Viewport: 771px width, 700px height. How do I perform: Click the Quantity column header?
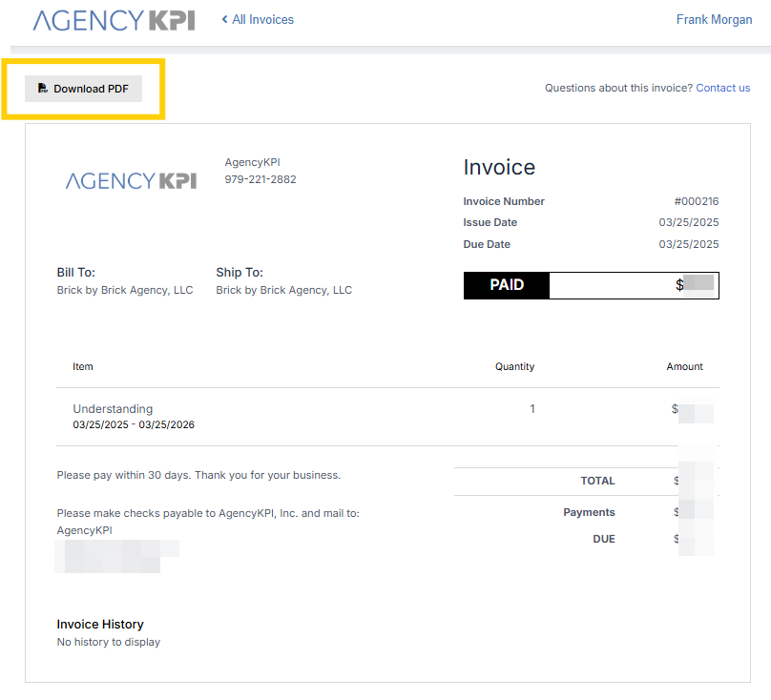click(514, 367)
